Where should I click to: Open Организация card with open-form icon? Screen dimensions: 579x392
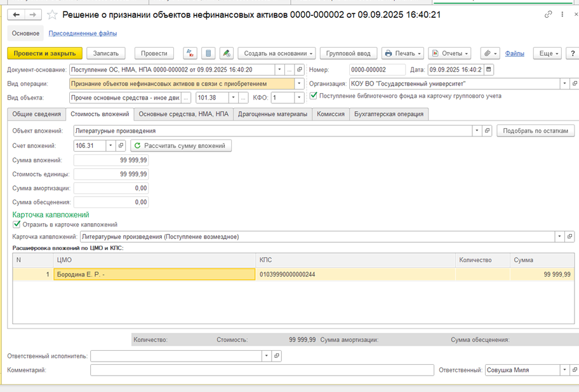[575, 84]
